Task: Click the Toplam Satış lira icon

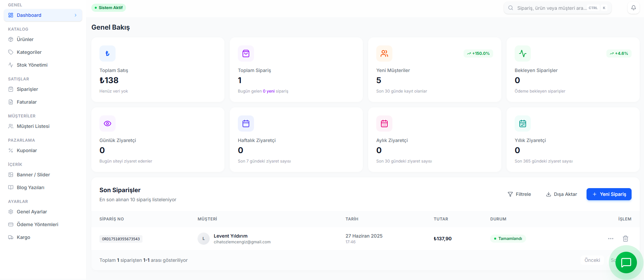Action: tap(108, 54)
